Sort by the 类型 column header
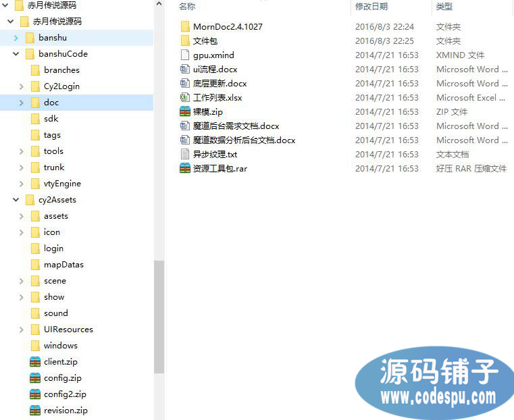Screen dimensions: 514x420 coord(444,6)
